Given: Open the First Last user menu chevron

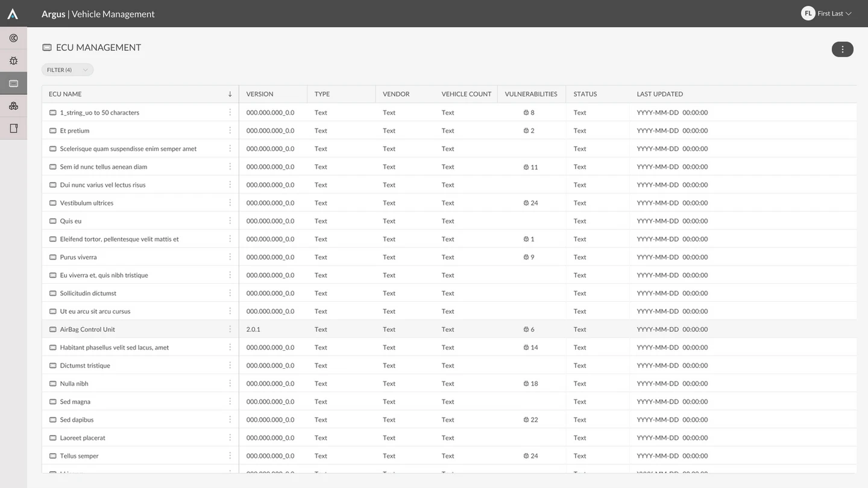Looking at the screenshot, I should (849, 14).
